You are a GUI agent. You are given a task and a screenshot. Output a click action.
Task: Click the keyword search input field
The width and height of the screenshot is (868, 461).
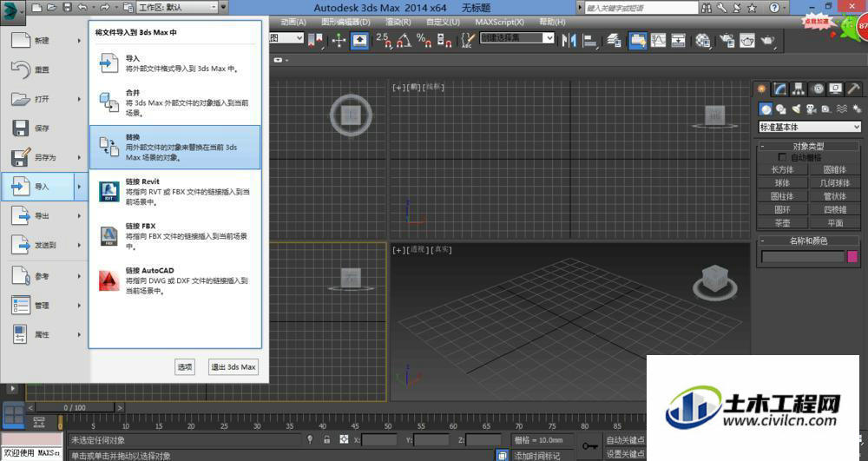(641, 8)
